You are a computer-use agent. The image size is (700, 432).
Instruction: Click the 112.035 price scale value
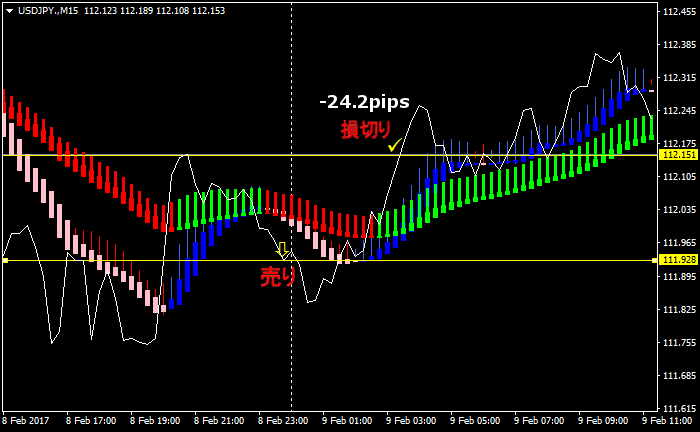tap(679, 210)
